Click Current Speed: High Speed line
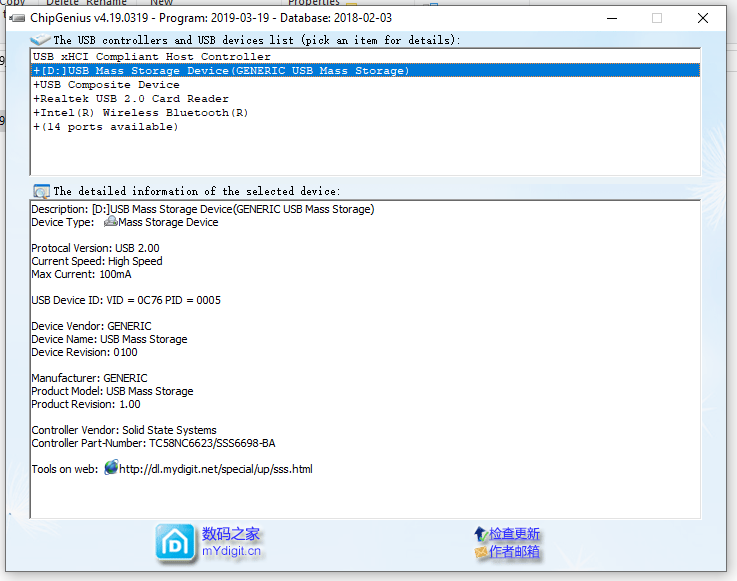Screen dimensions: 737x581 pyautogui.click(x=97, y=261)
